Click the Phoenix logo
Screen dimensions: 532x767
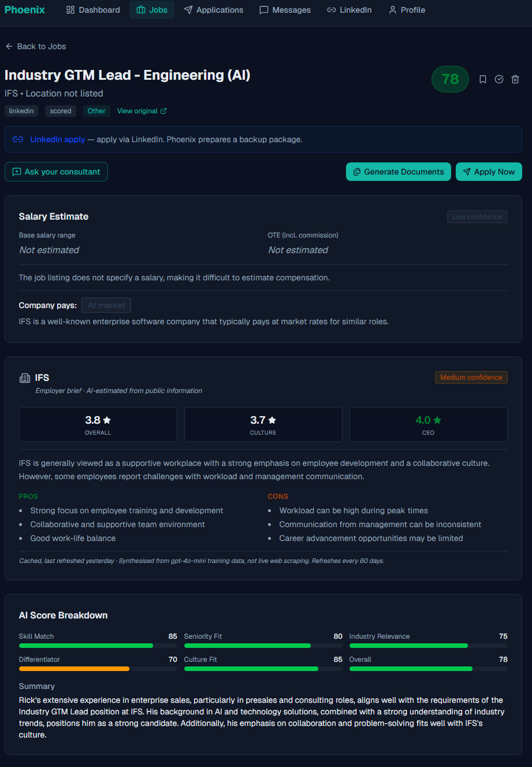tap(25, 10)
